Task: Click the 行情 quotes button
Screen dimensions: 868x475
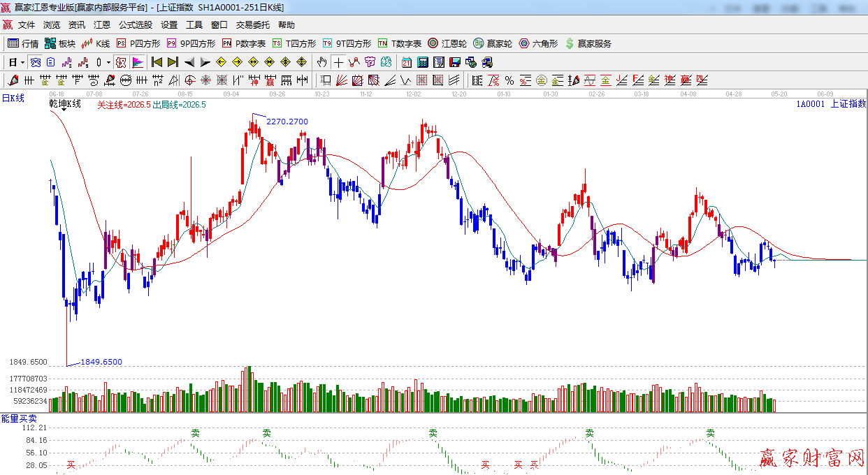Action: tap(23, 43)
